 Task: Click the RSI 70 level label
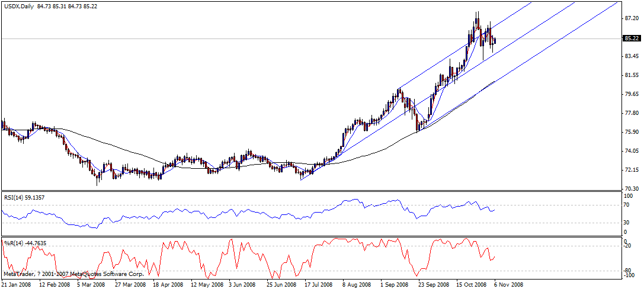coord(627,205)
